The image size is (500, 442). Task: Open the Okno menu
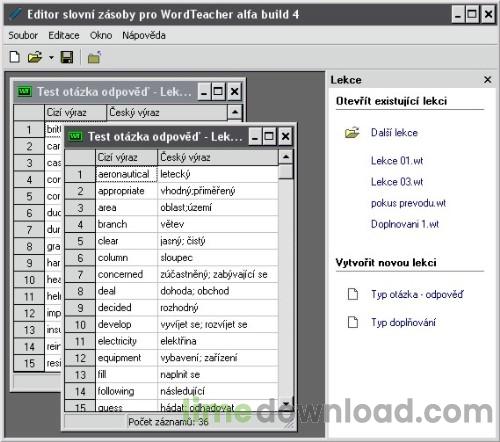click(101, 35)
